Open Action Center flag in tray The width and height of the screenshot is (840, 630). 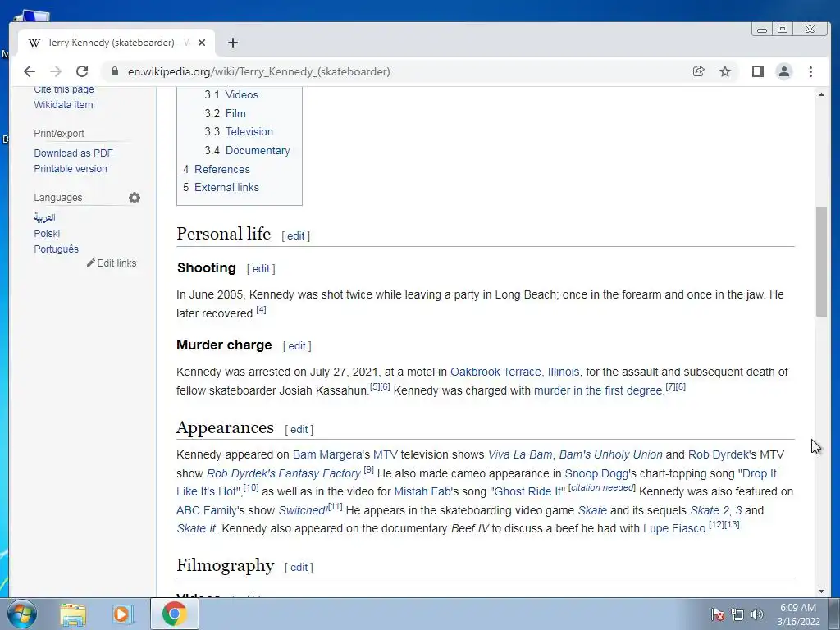point(717,614)
